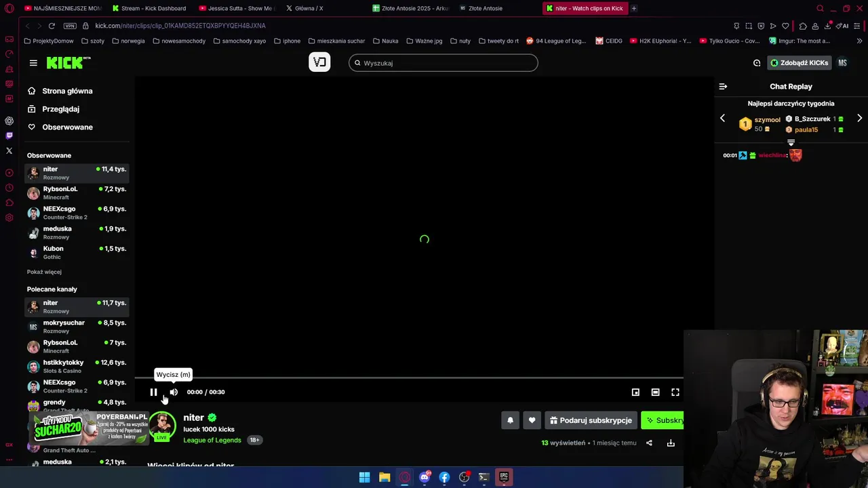The width and height of the screenshot is (868, 488).
Task: Click wiechlina's username in chat replay
Action: pyautogui.click(x=772, y=155)
